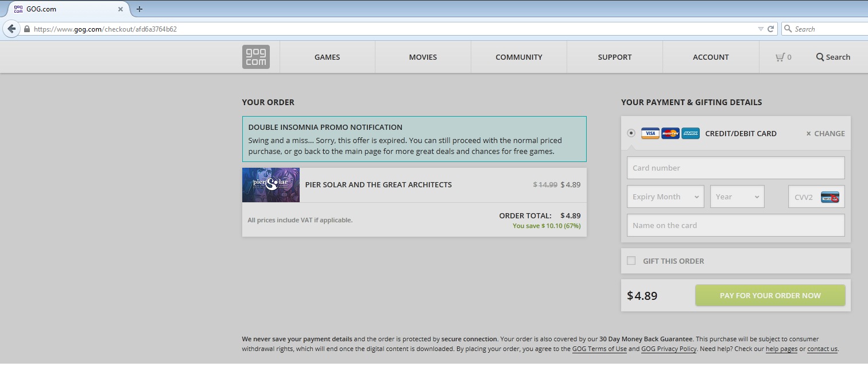
Task: Open a new browser tab with plus icon
Action: 139,9
